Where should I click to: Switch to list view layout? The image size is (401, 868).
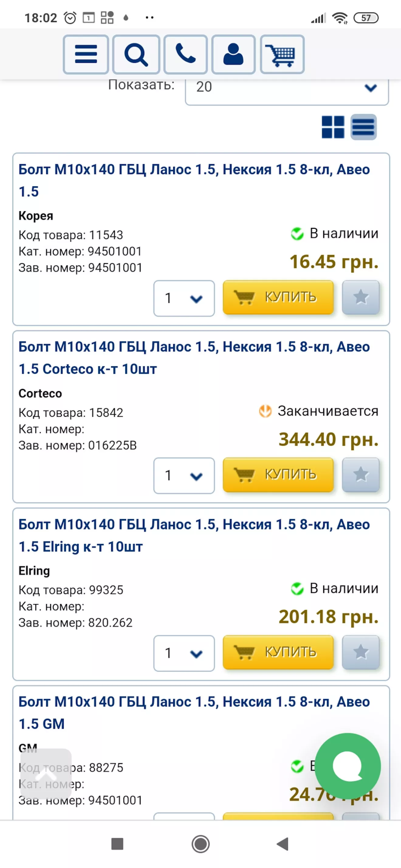(x=363, y=127)
